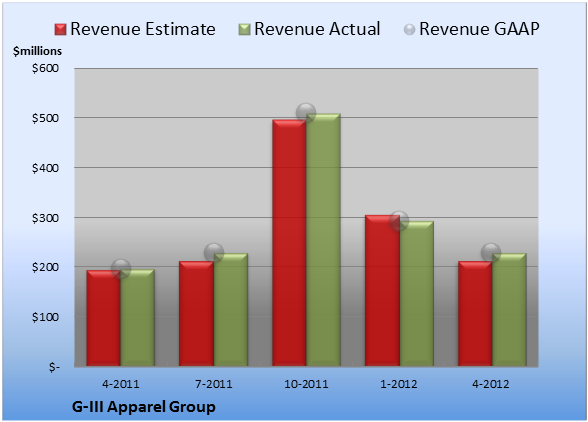Select the 'Revenue Actual' legend label
This screenshot has width=588, height=422.
click(x=317, y=29)
